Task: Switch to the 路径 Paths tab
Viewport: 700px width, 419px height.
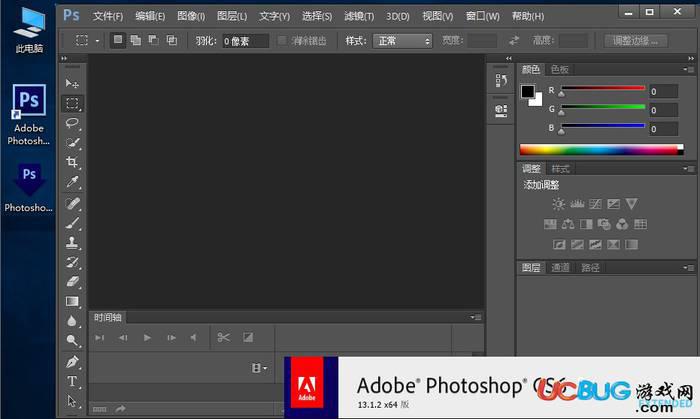Action: (590, 268)
